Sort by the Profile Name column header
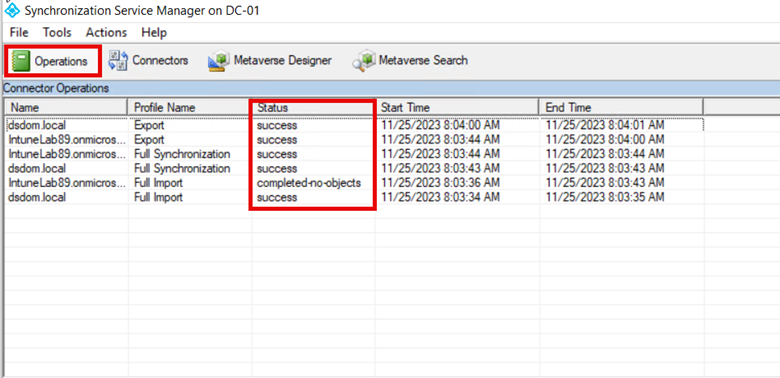Screen dimensions: 780x378 [190, 107]
